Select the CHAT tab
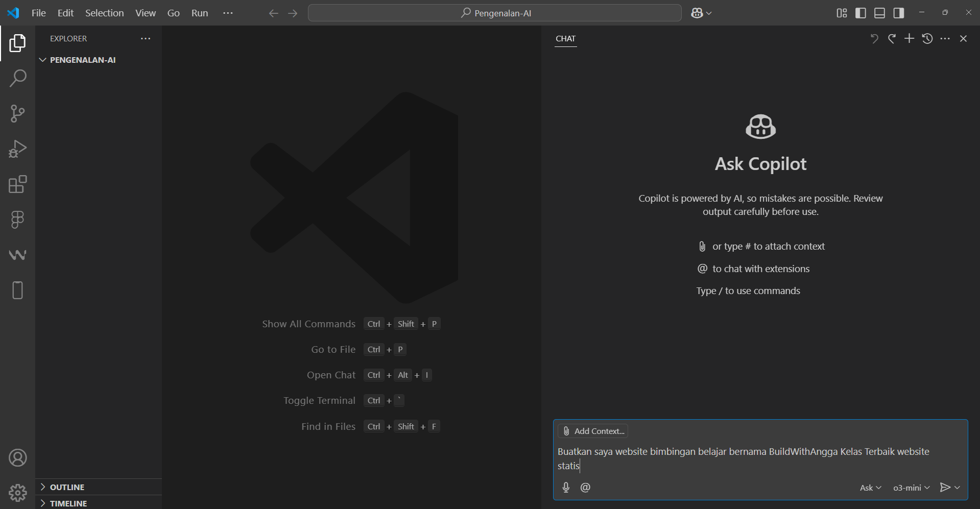The width and height of the screenshot is (980, 509). [x=565, y=39]
